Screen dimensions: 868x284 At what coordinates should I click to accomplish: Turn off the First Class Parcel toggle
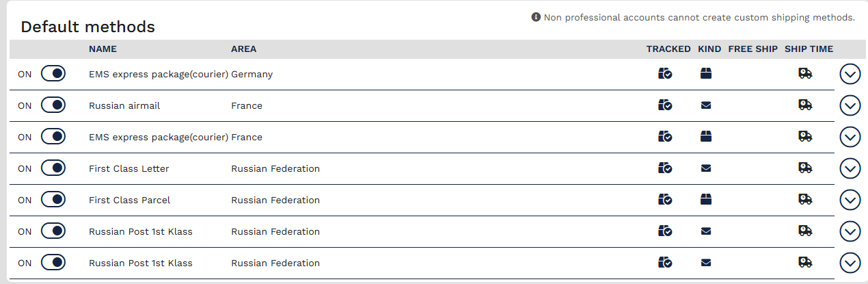(x=53, y=200)
